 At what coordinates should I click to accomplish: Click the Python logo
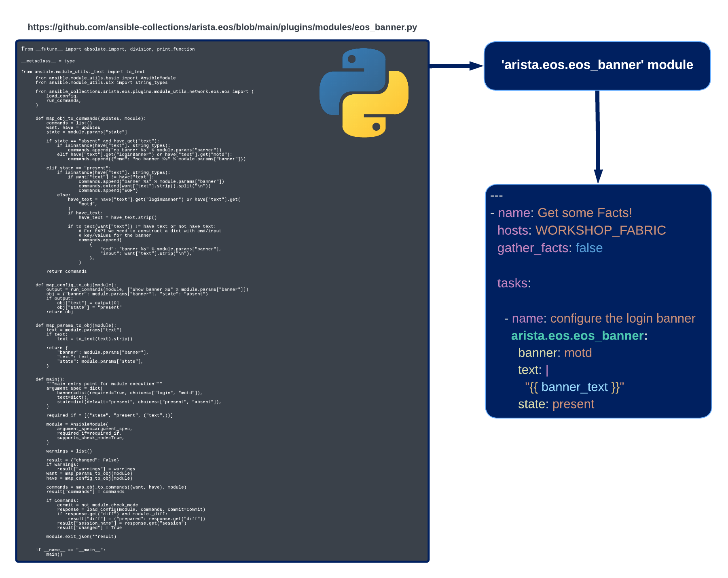point(364,93)
